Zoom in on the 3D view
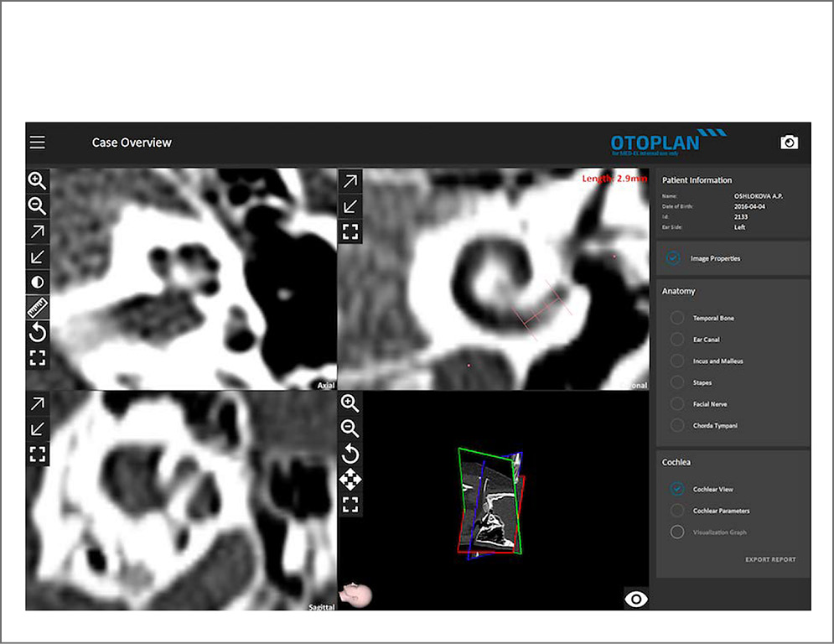The image size is (834, 644). 350,403
